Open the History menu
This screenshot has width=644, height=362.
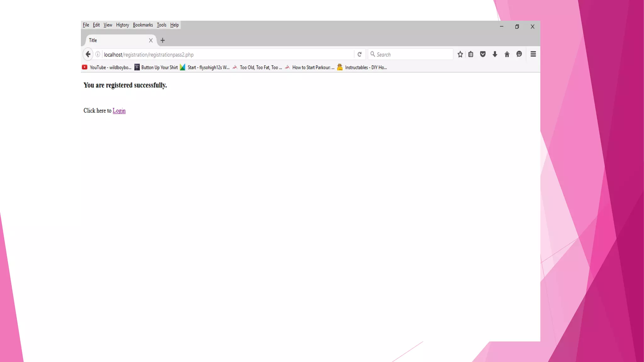(122, 25)
